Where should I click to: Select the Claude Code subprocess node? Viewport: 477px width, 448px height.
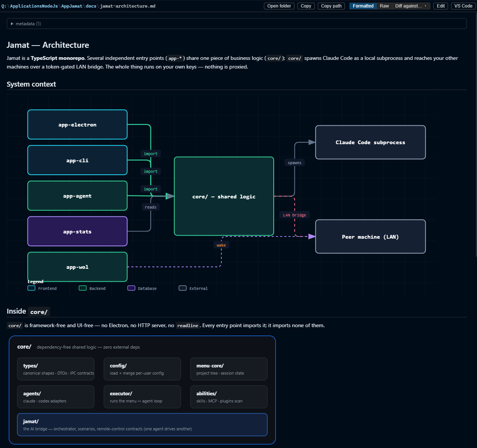(x=370, y=142)
